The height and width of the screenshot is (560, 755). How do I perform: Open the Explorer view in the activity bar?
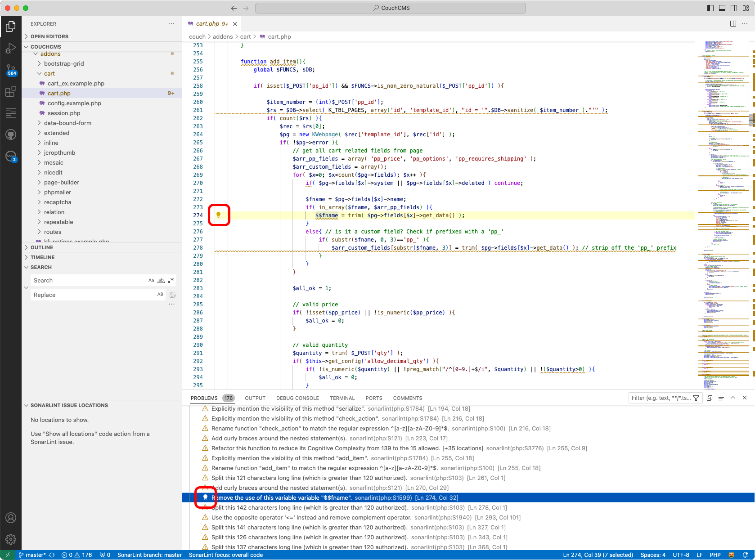pyautogui.click(x=11, y=26)
